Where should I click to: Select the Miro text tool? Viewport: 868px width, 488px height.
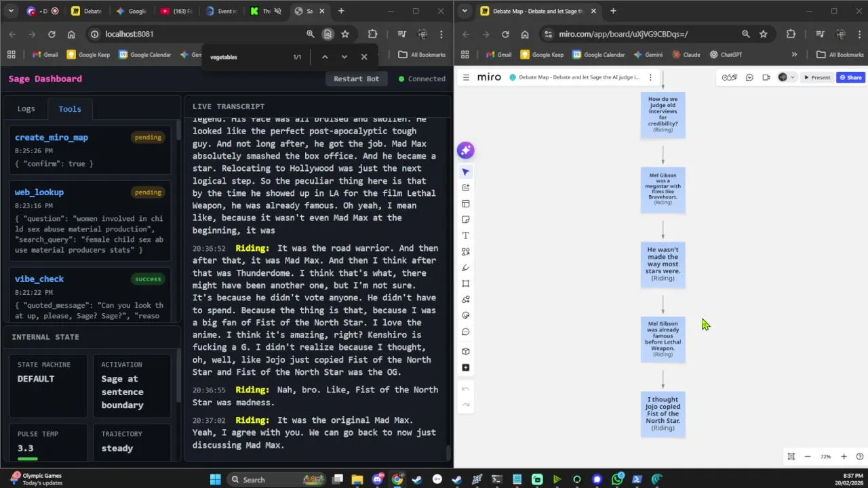465,235
